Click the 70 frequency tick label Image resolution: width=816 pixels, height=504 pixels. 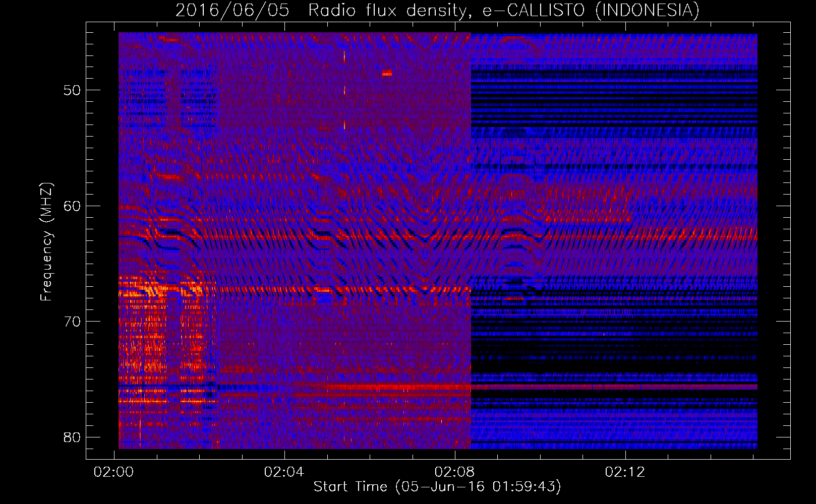[73, 322]
